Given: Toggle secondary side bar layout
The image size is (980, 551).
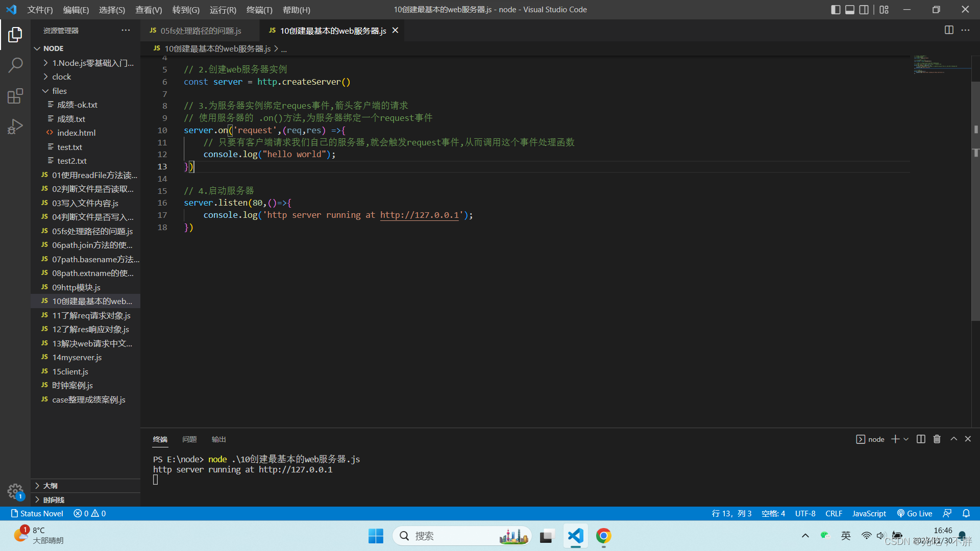Looking at the screenshot, I should tap(864, 10).
